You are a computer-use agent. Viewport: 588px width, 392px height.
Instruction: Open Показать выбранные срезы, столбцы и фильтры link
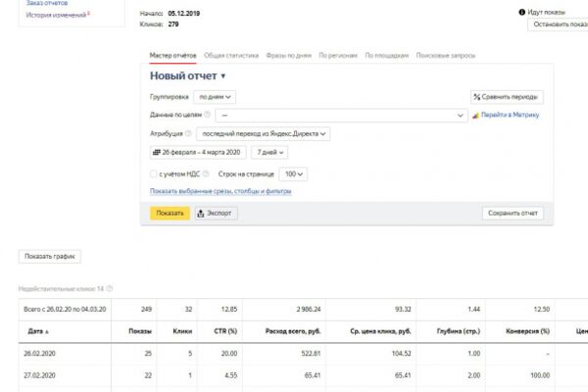pyautogui.click(x=220, y=191)
